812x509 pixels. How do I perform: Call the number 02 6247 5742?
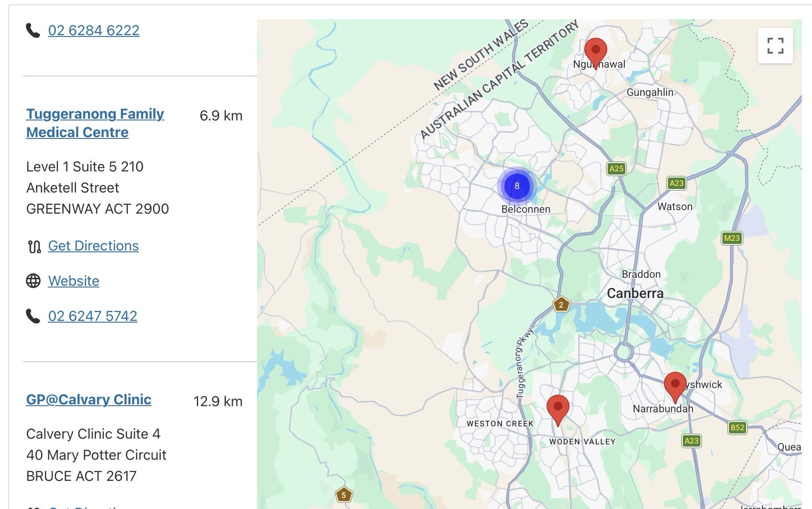[93, 316]
